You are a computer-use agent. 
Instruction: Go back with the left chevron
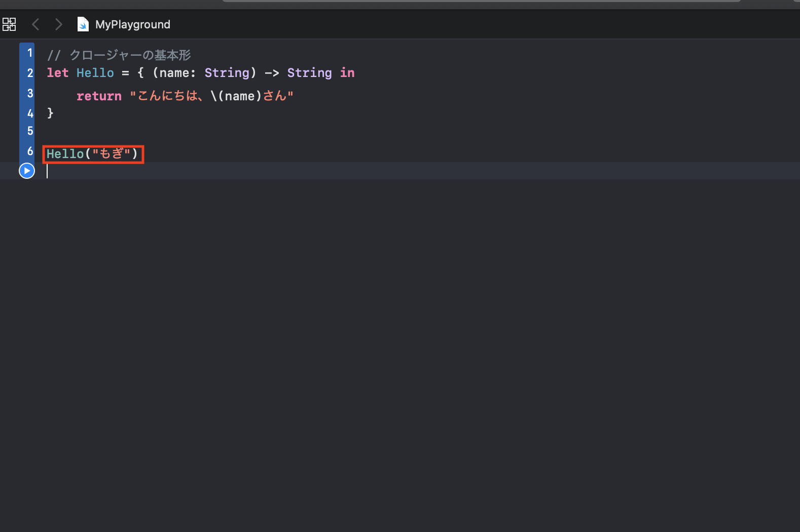(35, 24)
